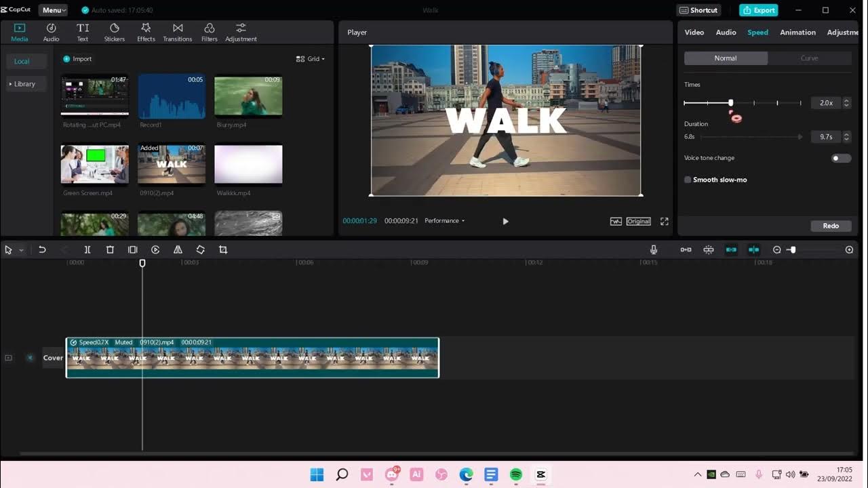Click the Duration slider track
The height and width of the screenshot is (488, 868).
pos(751,137)
